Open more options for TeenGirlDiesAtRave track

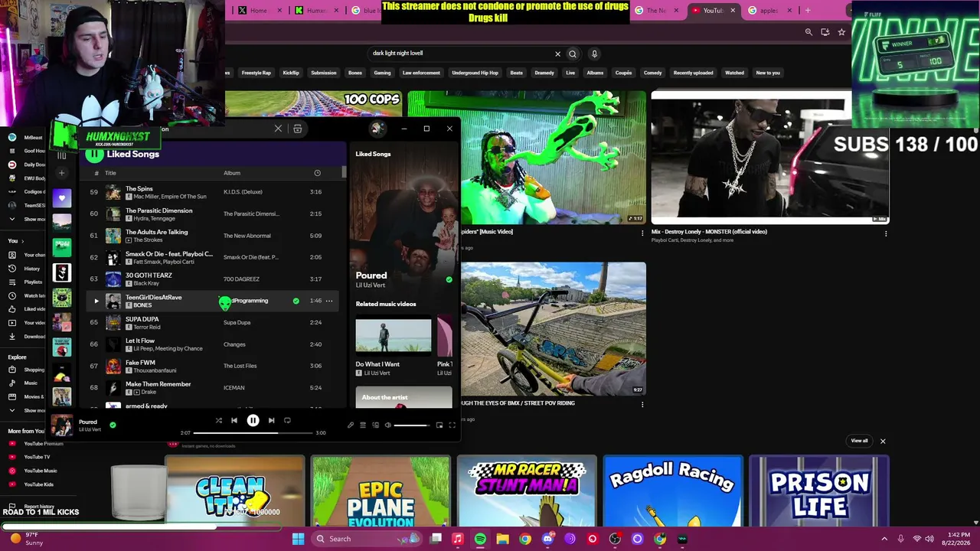coord(329,301)
